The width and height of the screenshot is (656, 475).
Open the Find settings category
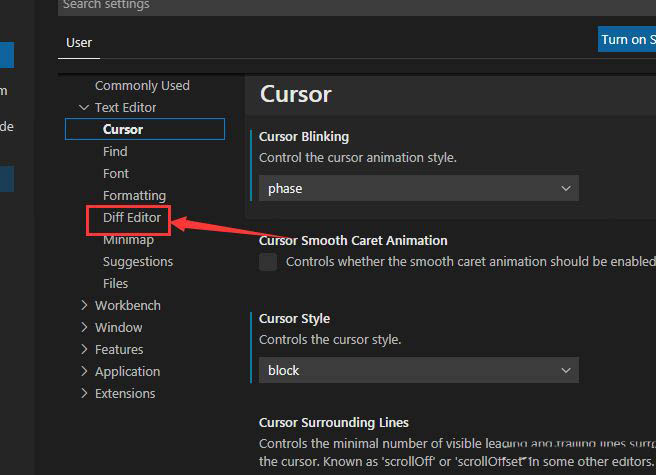[115, 152]
